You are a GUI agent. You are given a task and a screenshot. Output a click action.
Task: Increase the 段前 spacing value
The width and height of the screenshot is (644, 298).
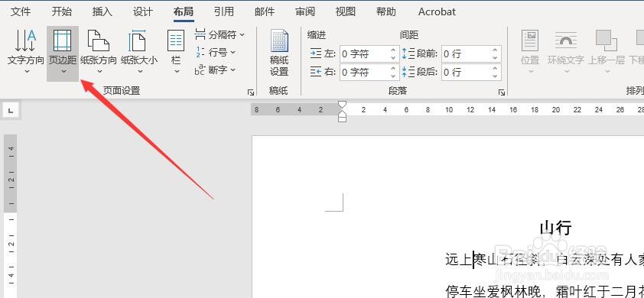point(496,50)
